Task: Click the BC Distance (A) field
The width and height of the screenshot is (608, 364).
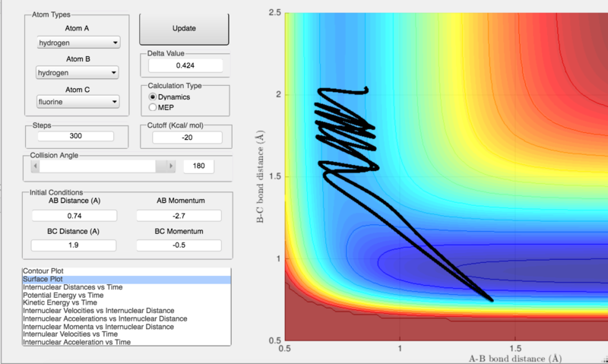Action: pos(74,245)
